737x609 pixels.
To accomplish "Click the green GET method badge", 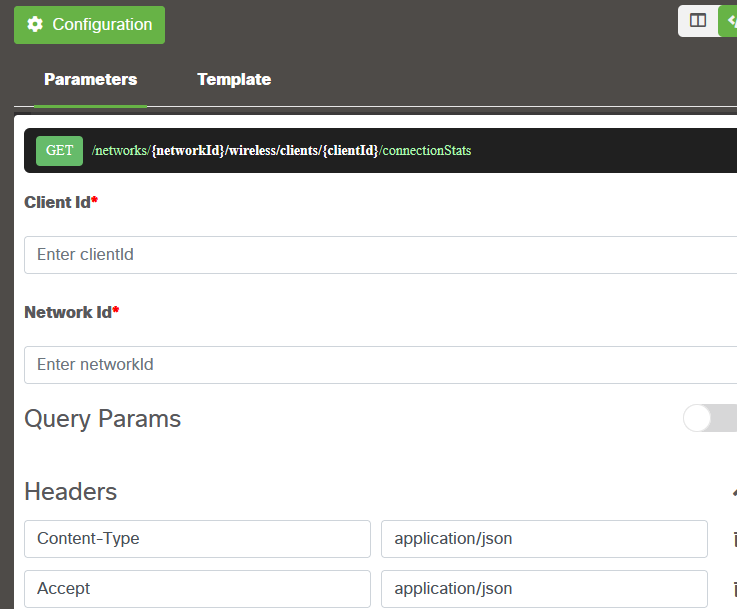I will point(59,151).
